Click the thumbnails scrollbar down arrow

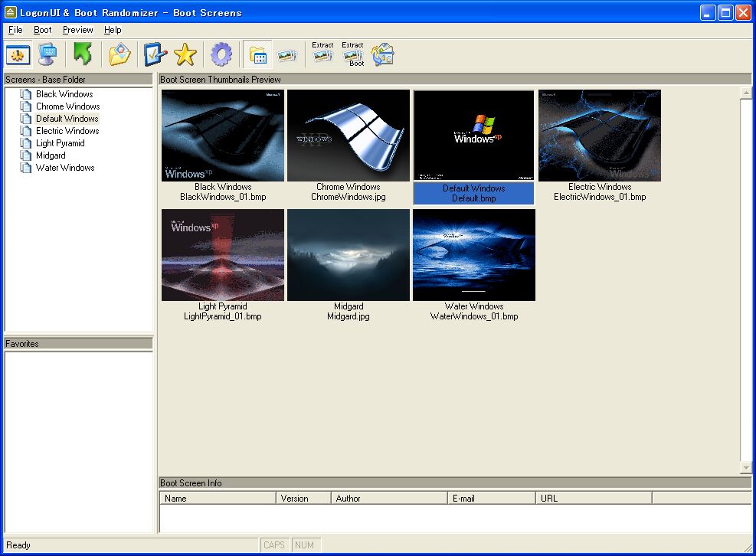[x=746, y=467]
